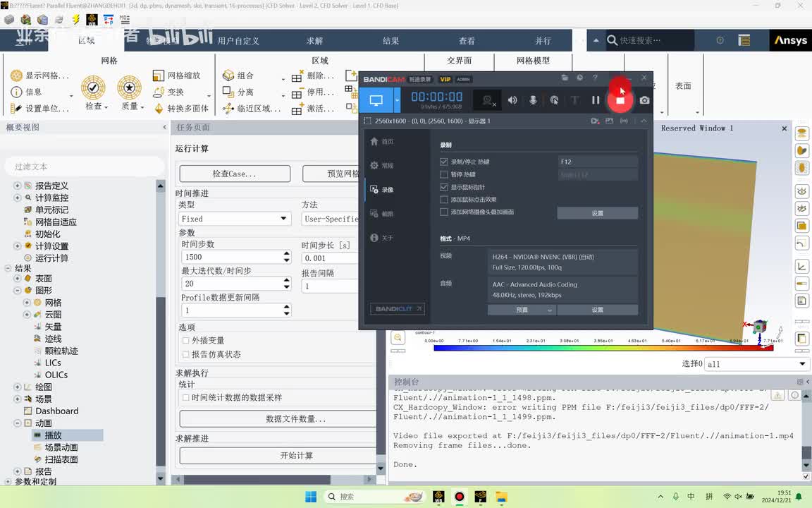Viewport: 812px width, 508px height.
Task: Select Bandicam screen recording mode icon
Action: coord(376,100)
